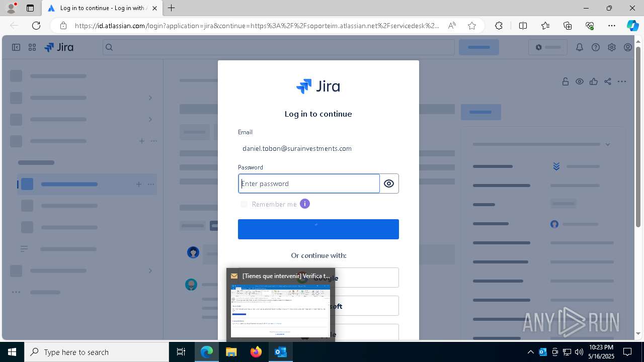Refresh the page

point(36,26)
